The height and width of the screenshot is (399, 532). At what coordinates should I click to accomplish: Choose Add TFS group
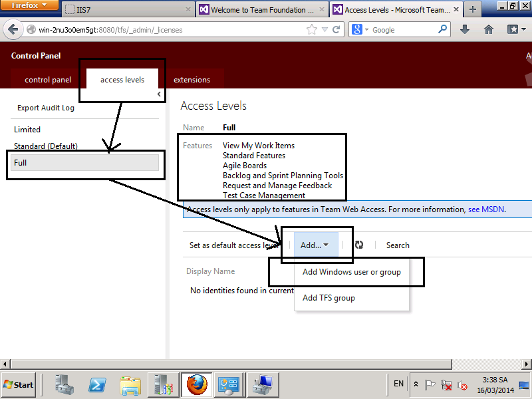click(352, 298)
